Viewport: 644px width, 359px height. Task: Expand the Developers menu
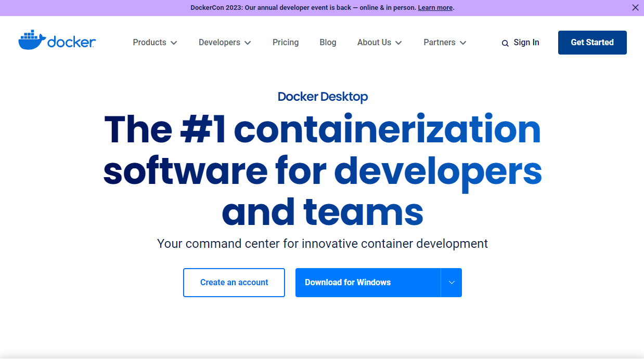click(x=225, y=43)
